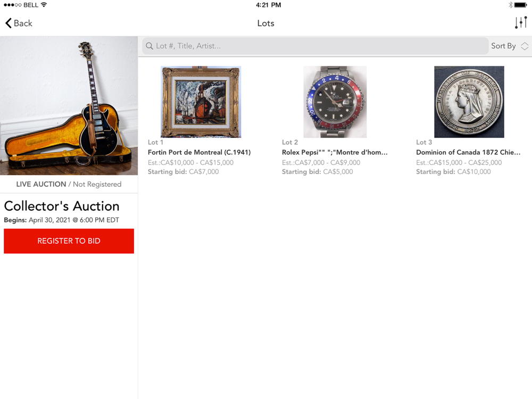Click the search magnifying glass icon
The height and width of the screenshot is (399, 532).
pyautogui.click(x=150, y=46)
